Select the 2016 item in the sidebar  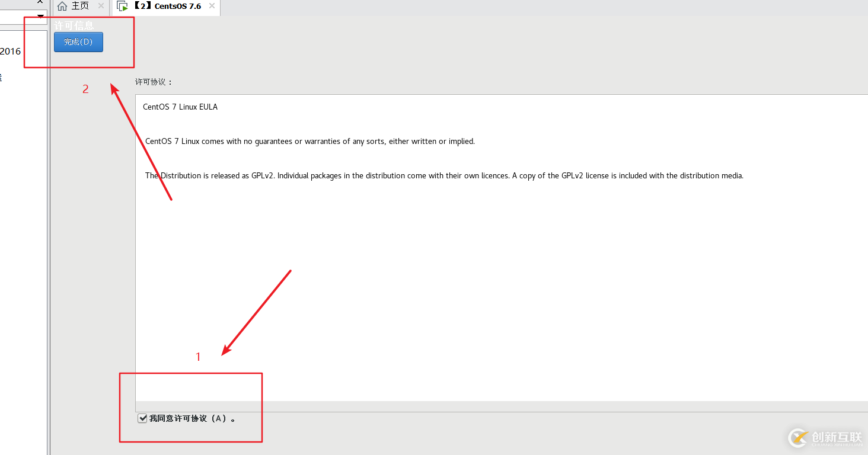10,52
